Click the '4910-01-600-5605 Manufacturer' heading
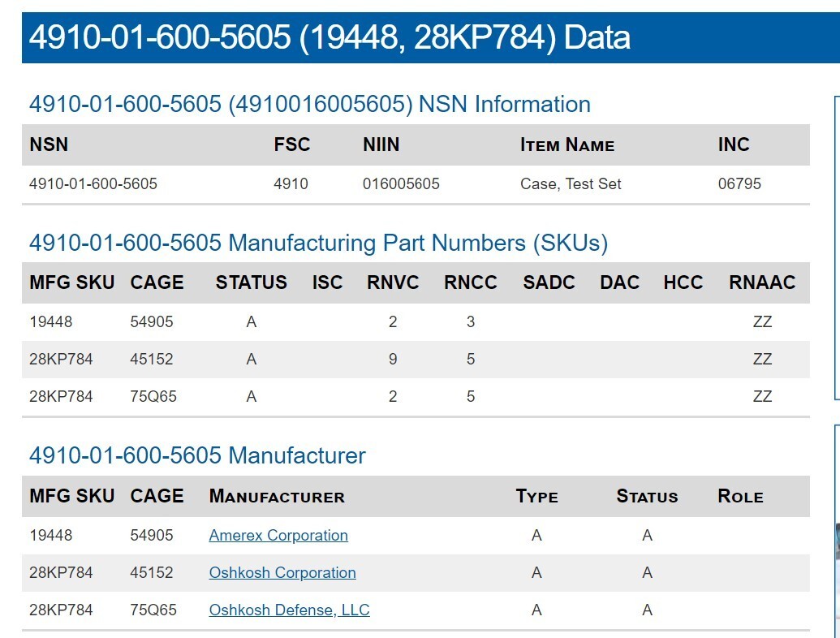The height and width of the screenshot is (638, 840). pyautogui.click(x=197, y=456)
